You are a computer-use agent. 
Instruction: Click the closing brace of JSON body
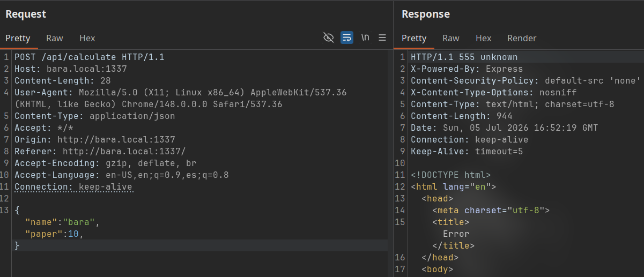(17, 245)
